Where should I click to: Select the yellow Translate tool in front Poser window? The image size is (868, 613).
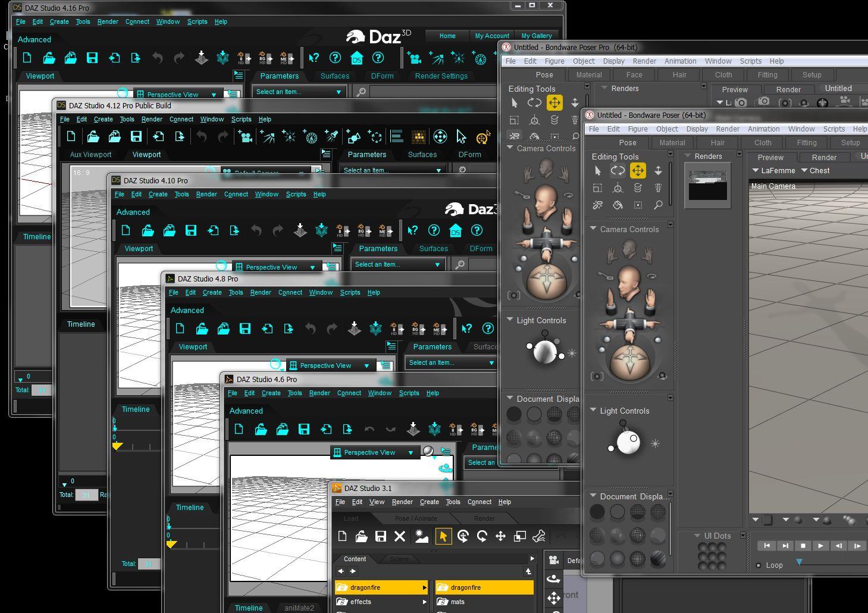[638, 171]
